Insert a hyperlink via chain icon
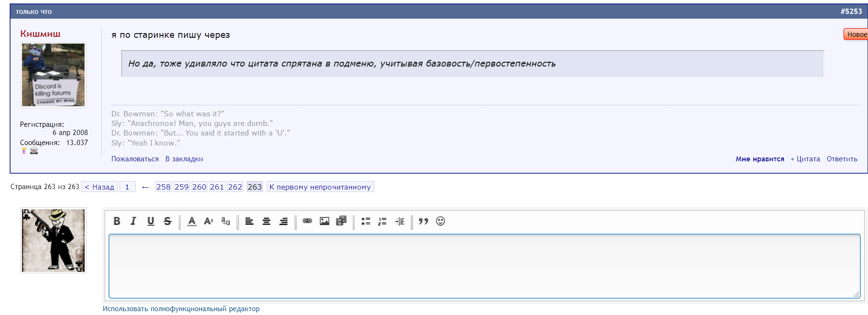This screenshot has height=315, width=868. click(307, 221)
